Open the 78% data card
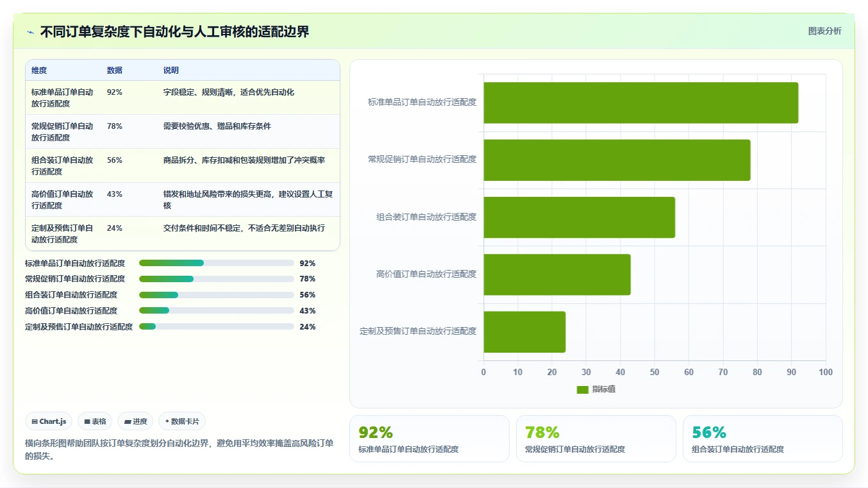This screenshot has width=868, height=488. (596, 439)
